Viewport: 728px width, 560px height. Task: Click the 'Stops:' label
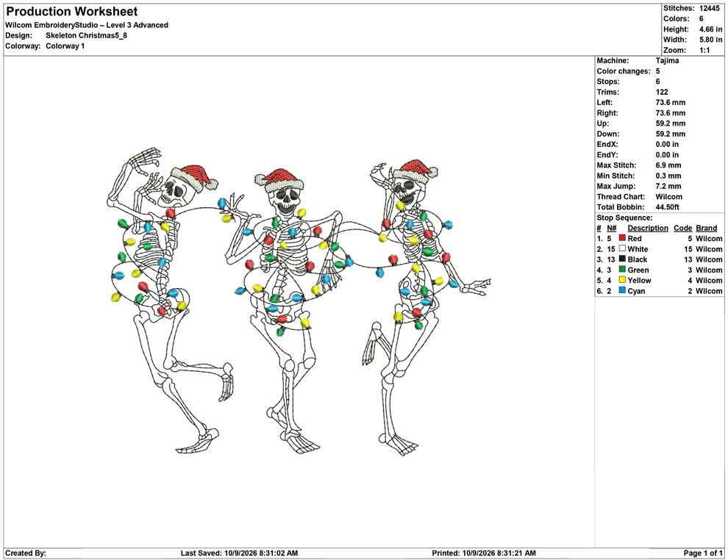(x=607, y=81)
